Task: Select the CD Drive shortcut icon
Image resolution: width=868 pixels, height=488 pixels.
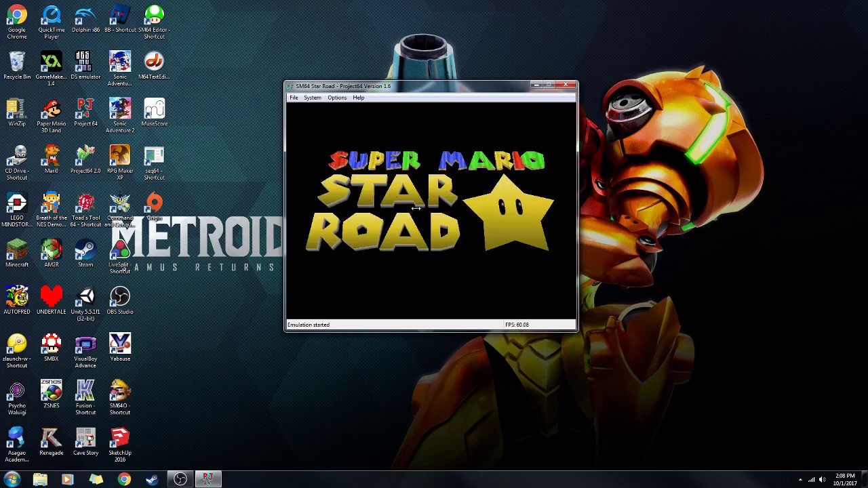Action: [17, 163]
